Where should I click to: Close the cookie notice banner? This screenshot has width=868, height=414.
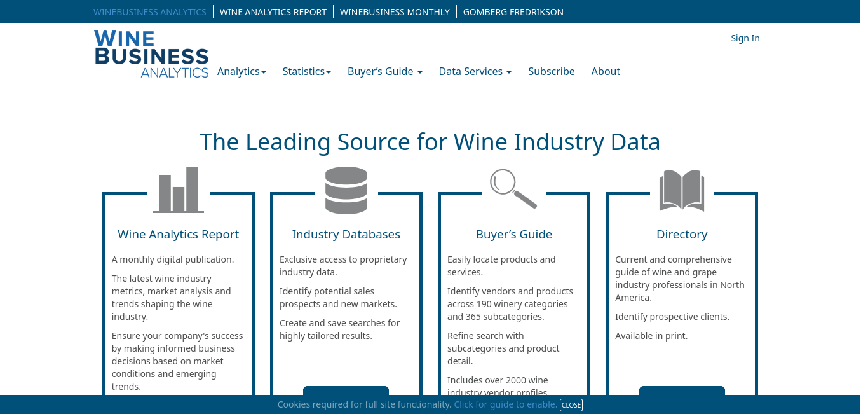coord(571,405)
